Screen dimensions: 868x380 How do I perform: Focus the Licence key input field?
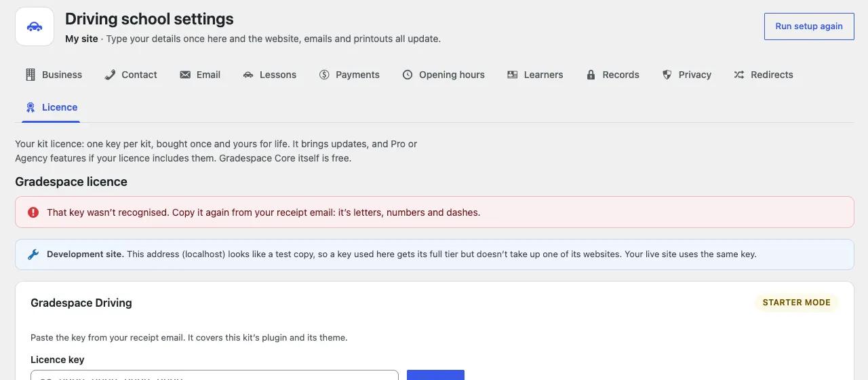[x=214, y=375]
